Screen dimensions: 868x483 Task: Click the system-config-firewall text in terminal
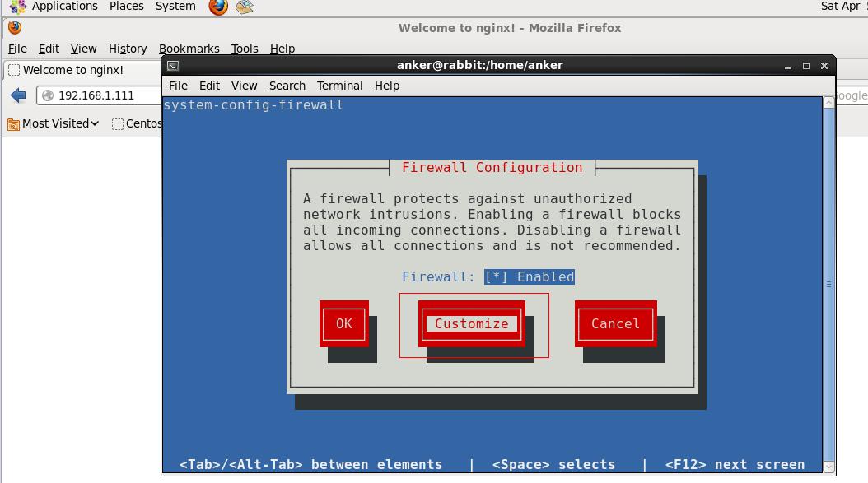(253, 105)
